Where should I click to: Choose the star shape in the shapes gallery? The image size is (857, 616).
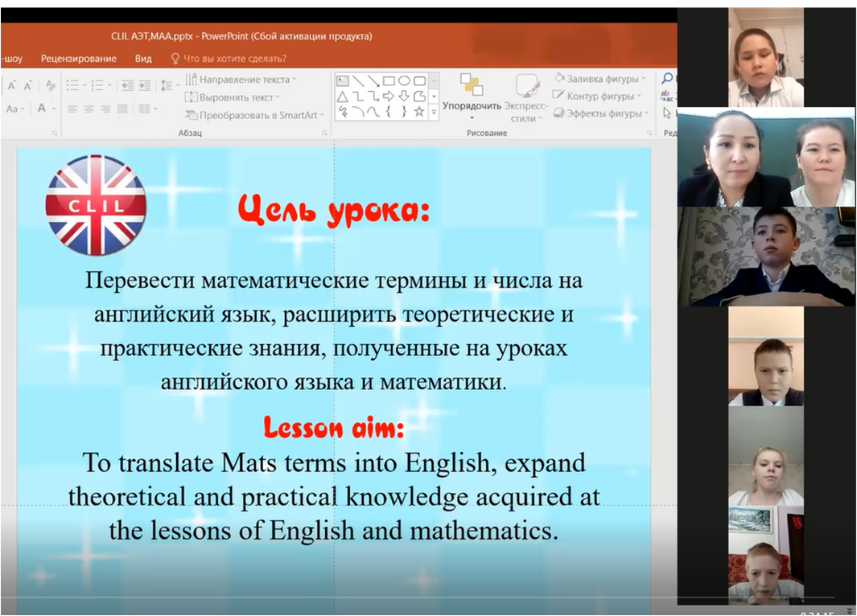click(419, 112)
